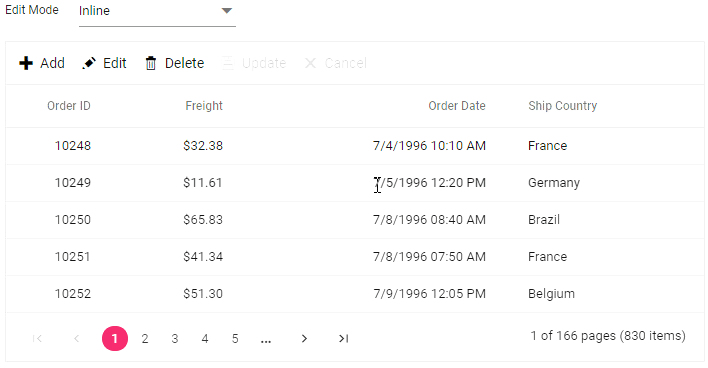The image size is (708, 368).
Task: Click the Cancel X icon
Action: pos(310,63)
